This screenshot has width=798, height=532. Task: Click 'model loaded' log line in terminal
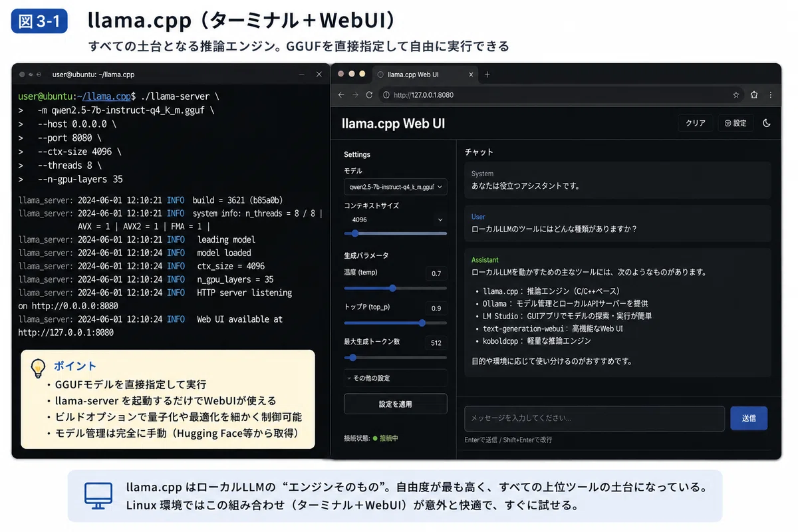(x=224, y=253)
